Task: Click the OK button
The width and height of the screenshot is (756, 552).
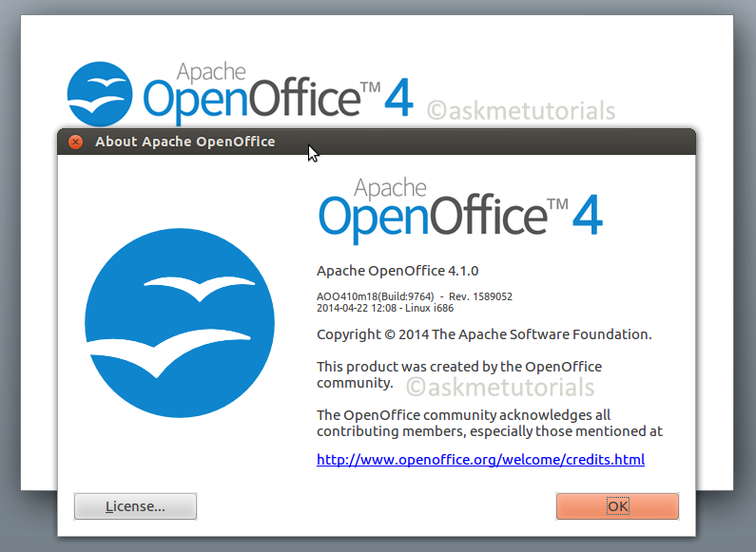Action: click(617, 506)
